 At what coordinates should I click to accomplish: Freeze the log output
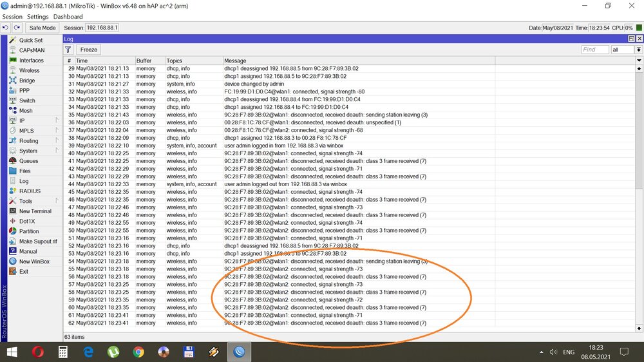click(89, 50)
